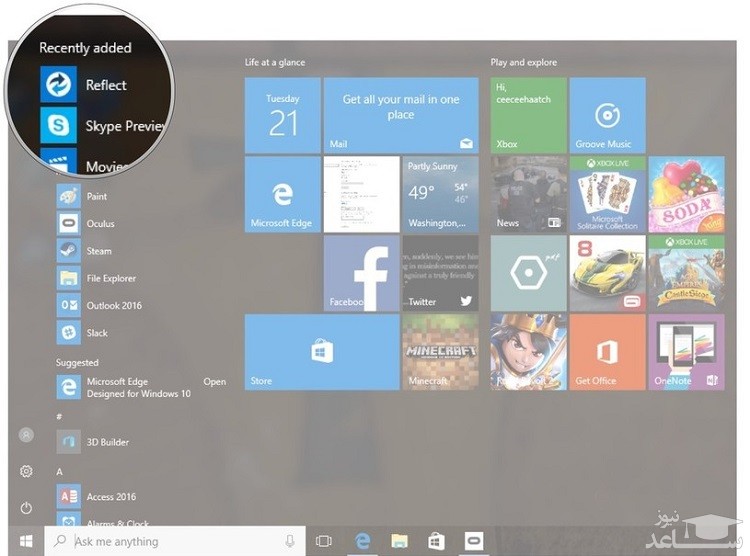Image resolution: width=750 pixels, height=556 pixels.
Task: Click the Settings gear in Start menu
Action: point(27,471)
